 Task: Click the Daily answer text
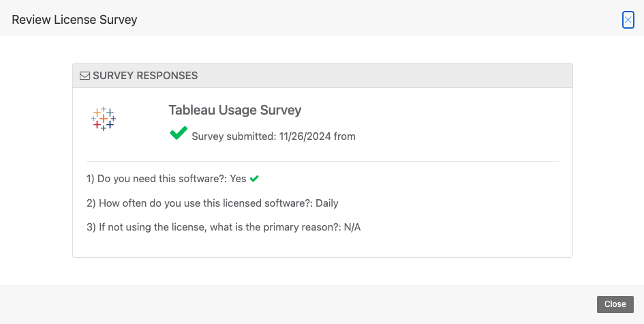tap(327, 203)
